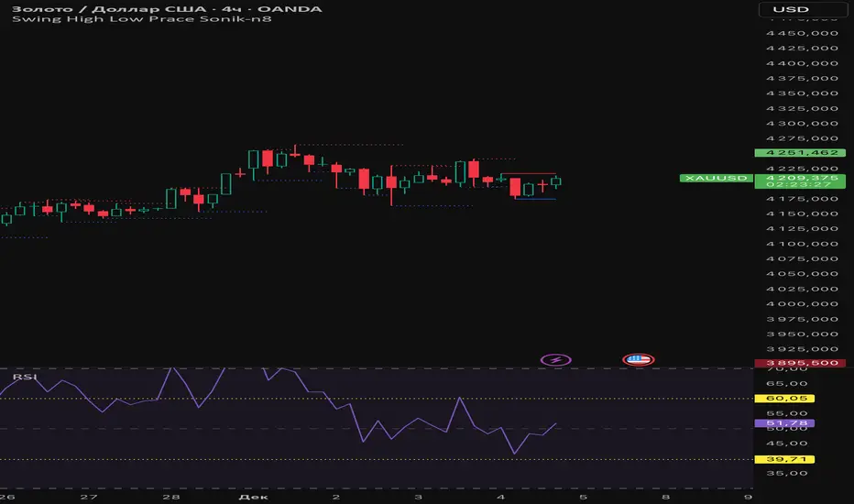Click the 4 450,000 price axis value
854x504 pixels.
[802, 33]
